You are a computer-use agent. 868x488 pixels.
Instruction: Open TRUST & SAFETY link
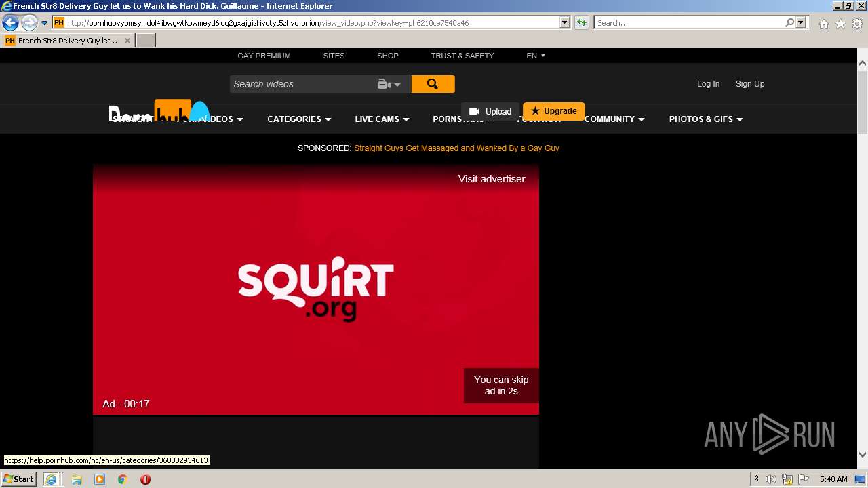click(x=462, y=56)
